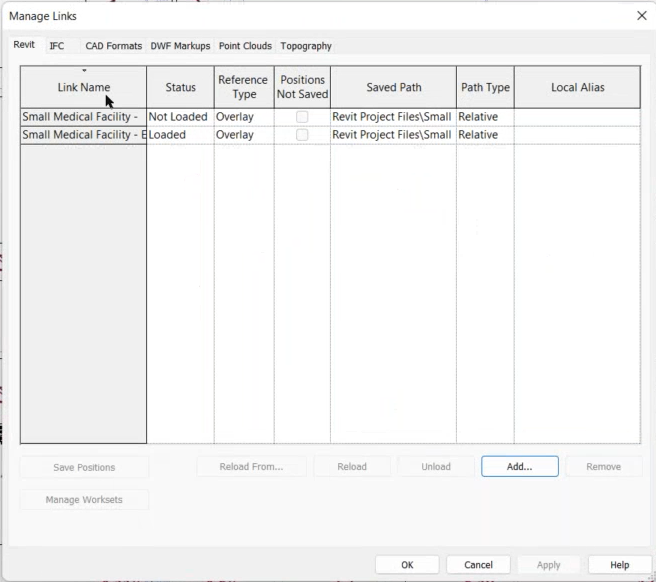Select the Loaded Small Medical Facility link name
This screenshot has height=582, width=656.
[x=84, y=135]
